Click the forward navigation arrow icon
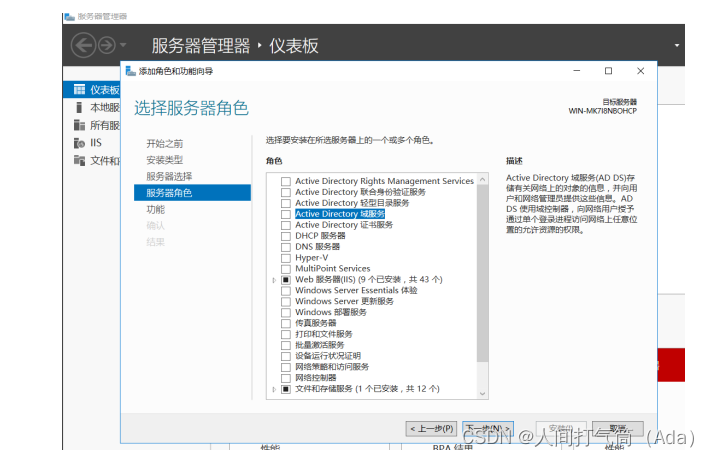Screen dimensions: 710x457 (105, 45)
